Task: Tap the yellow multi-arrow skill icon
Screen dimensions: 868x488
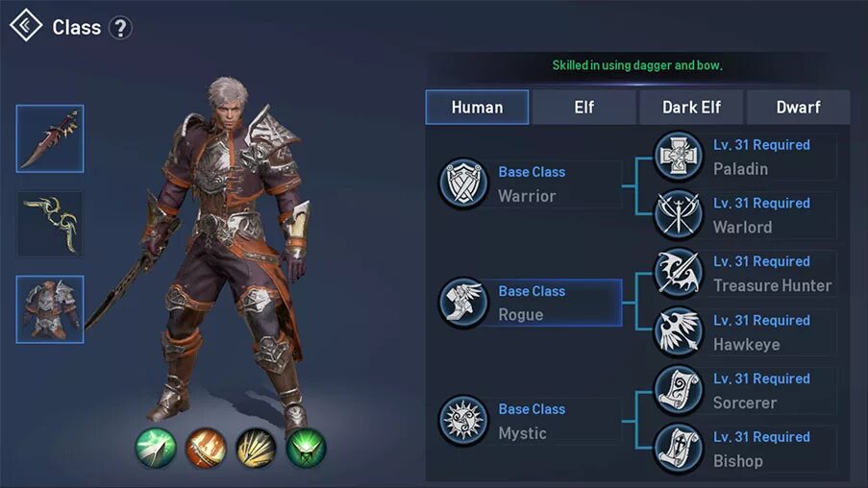Action: (x=256, y=449)
